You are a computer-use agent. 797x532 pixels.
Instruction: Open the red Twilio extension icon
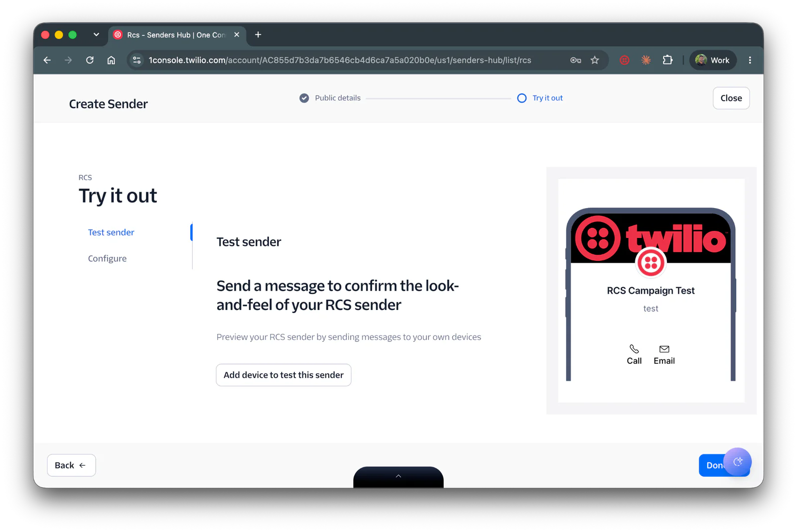[624, 60]
